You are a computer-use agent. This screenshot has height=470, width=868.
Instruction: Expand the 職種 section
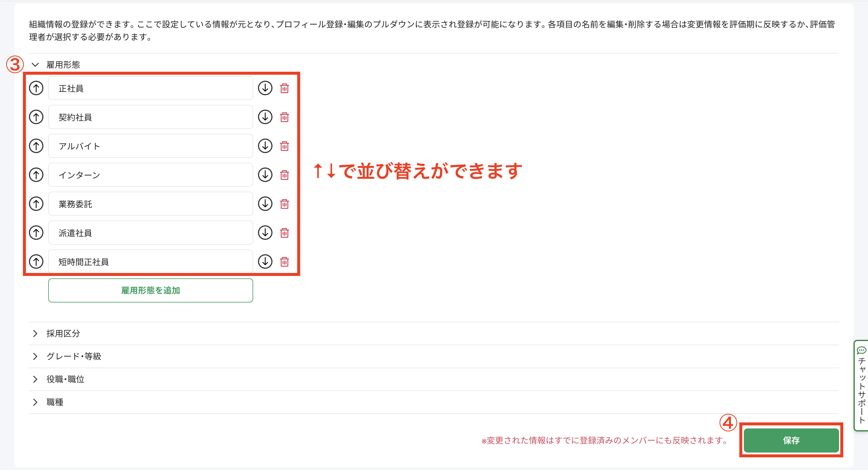click(x=35, y=402)
